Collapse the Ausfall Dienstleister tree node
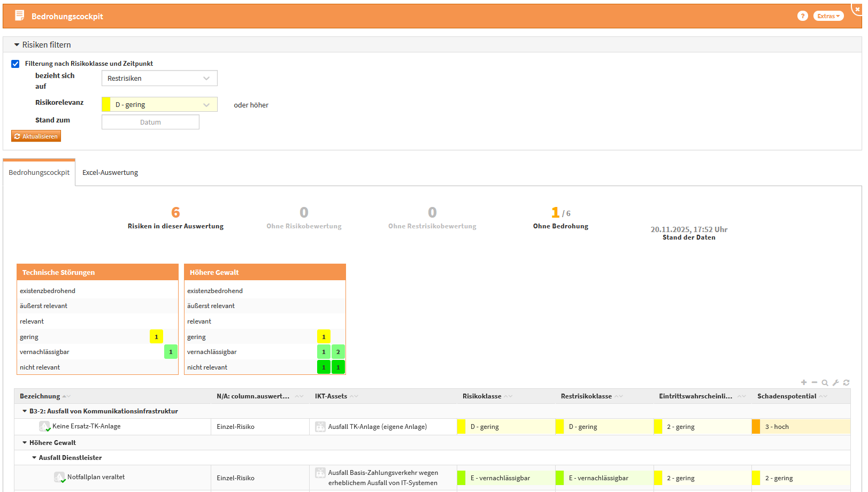The height and width of the screenshot is (492, 868). coord(34,458)
